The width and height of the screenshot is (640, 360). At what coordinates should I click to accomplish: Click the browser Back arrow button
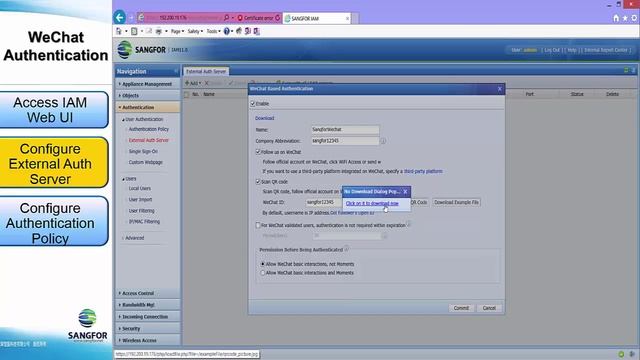point(120,18)
